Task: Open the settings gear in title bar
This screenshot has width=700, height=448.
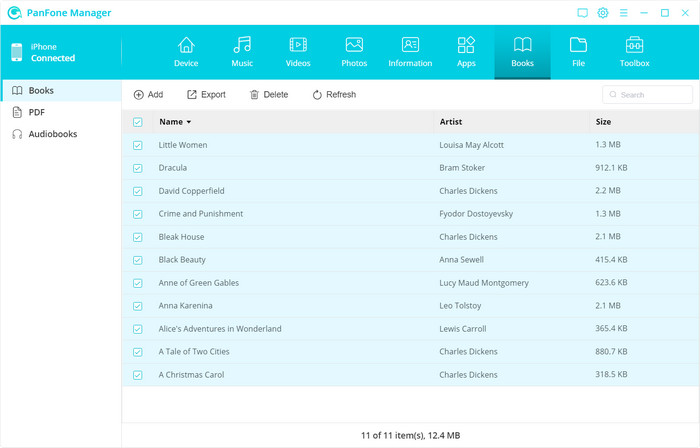Action: tap(603, 13)
